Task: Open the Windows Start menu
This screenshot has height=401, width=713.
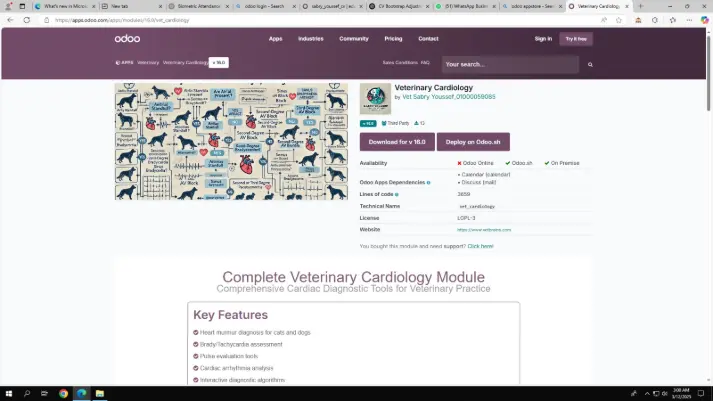Action: coord(10,393)
